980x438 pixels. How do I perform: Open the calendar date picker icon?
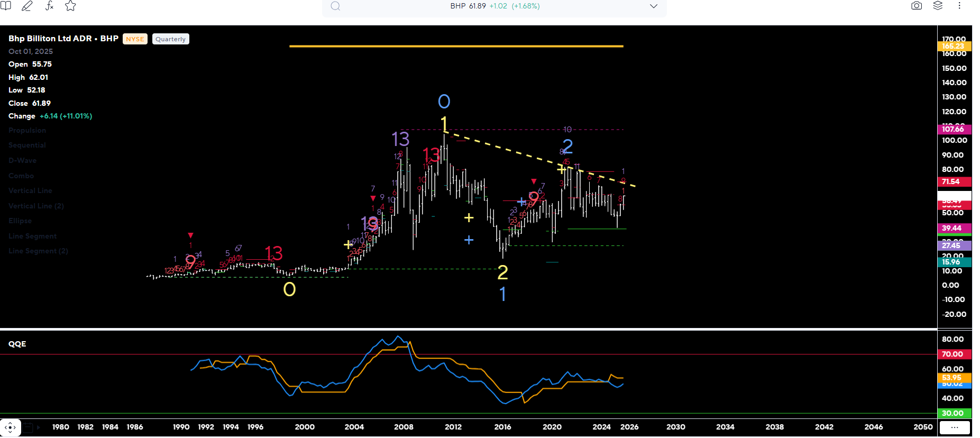[28, 427]
